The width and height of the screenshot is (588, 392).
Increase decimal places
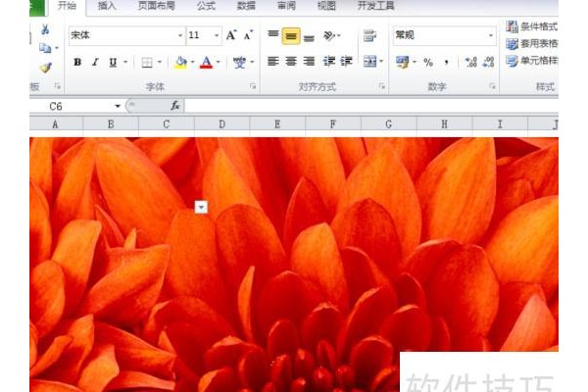point(470,62)
